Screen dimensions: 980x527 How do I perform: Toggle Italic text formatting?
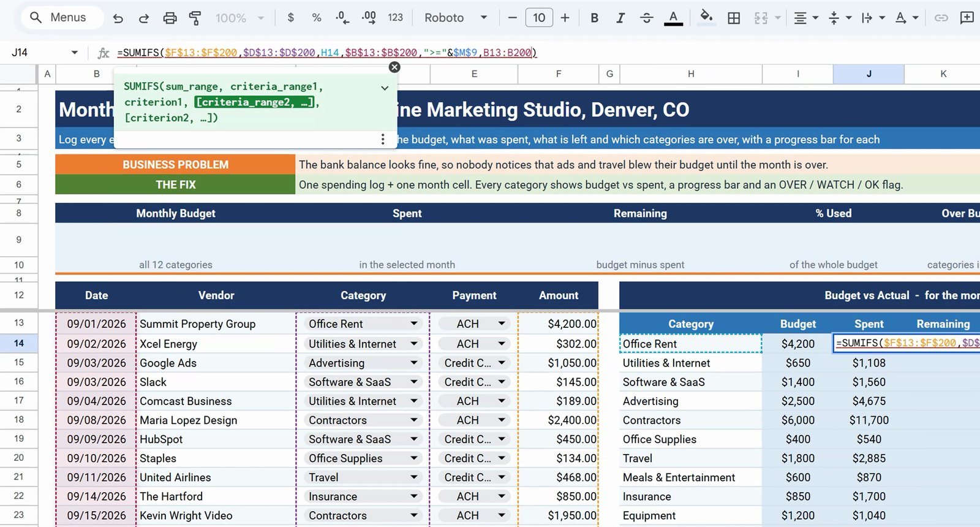pyautogui.click(x=620, y=18)
